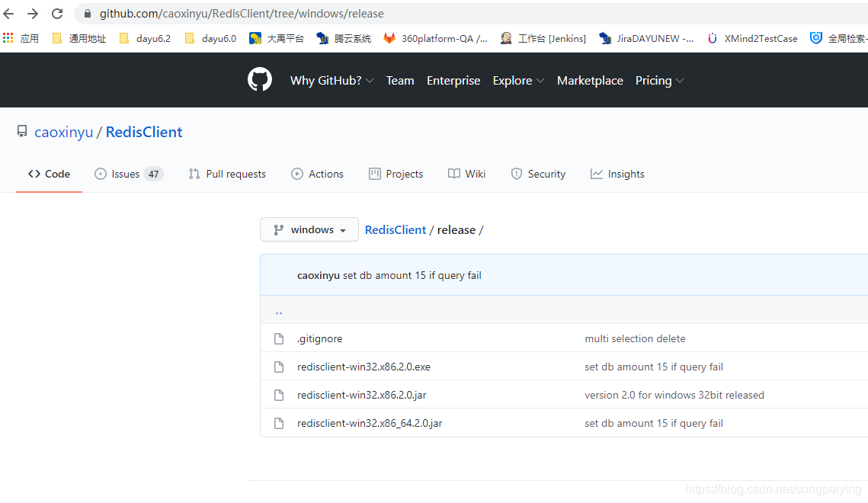Open redisclient-win32.x86.2.0.exe file

[x=364, y=367]
